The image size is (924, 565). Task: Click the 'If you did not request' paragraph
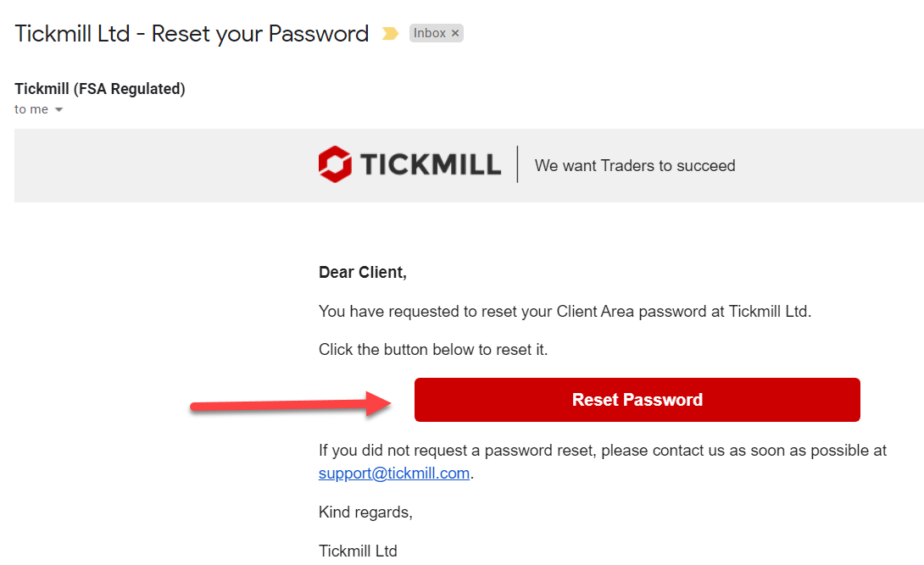[x=602, y=462]
